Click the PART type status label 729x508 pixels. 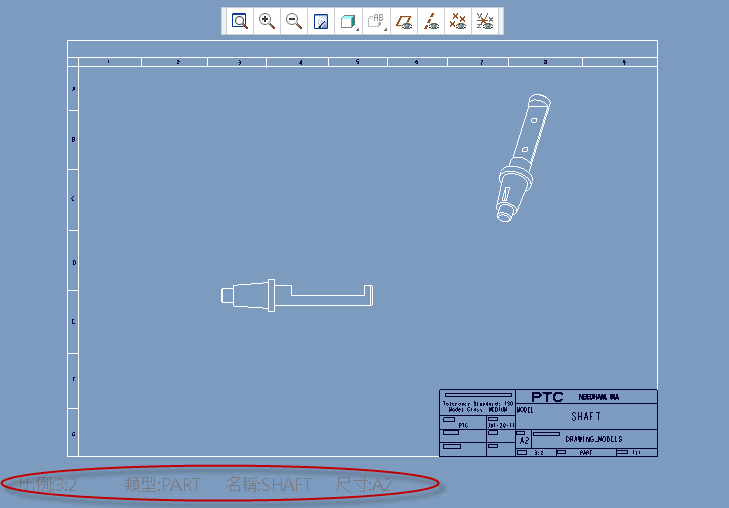point(163,485)
